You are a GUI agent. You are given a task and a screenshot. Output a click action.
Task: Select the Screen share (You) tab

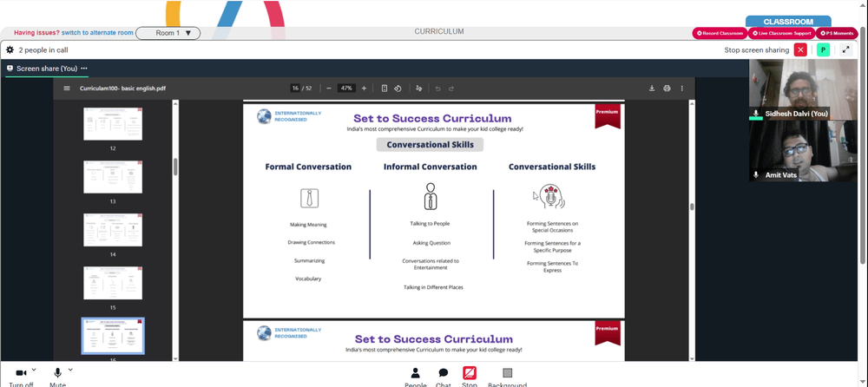(x=47, y=68)
